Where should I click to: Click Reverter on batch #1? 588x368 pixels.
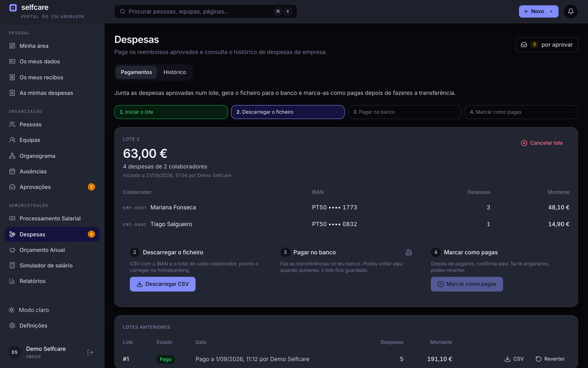[x=550, y=359]
